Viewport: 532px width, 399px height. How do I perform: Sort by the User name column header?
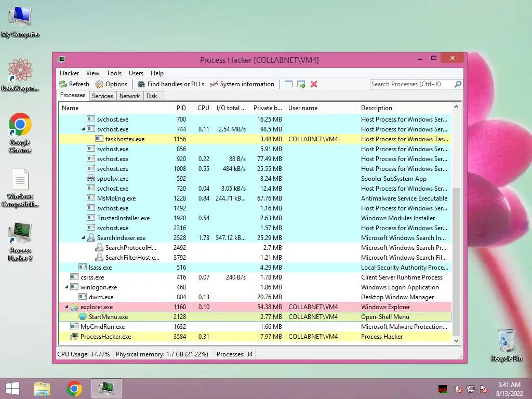(321, 108)
